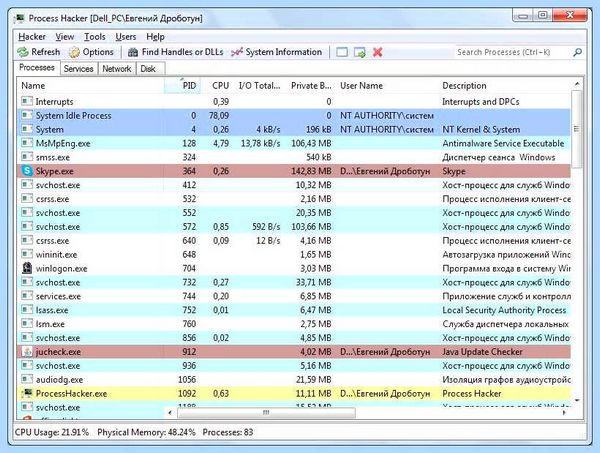
Task: Open the Help menu
Action: pyautogui.click(x=155, y=37)
